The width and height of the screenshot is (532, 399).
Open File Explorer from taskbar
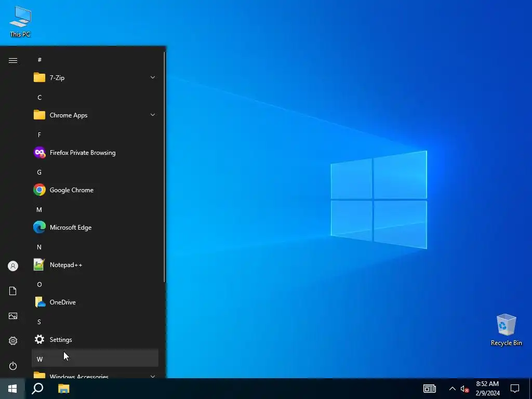point(63,389)
